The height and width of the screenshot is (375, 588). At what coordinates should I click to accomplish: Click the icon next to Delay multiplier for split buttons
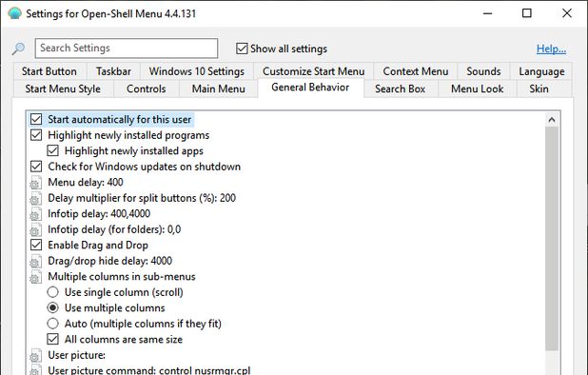pyautogui.click(x=35, y=198)
